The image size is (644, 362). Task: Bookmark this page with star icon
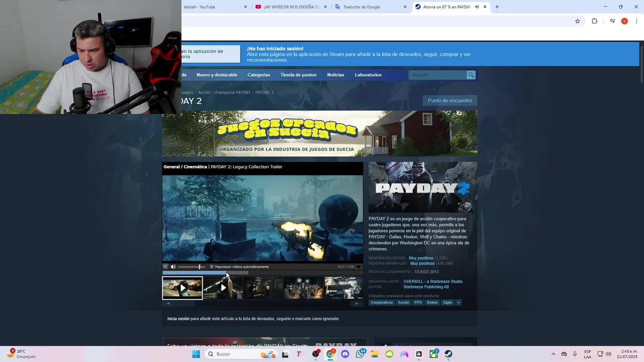tap(578, 21)
